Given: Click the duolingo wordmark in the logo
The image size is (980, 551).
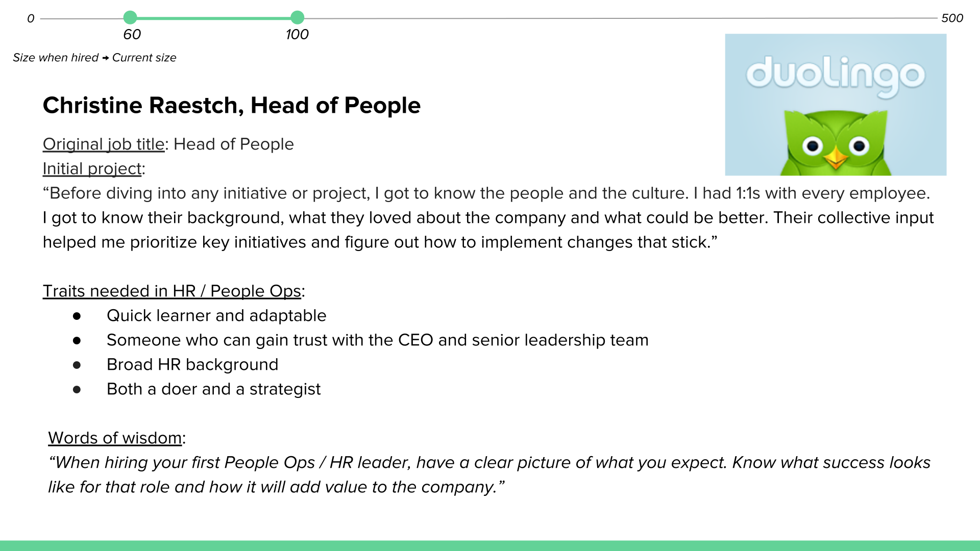Looking at the screenshot, I should pos(836,76).
